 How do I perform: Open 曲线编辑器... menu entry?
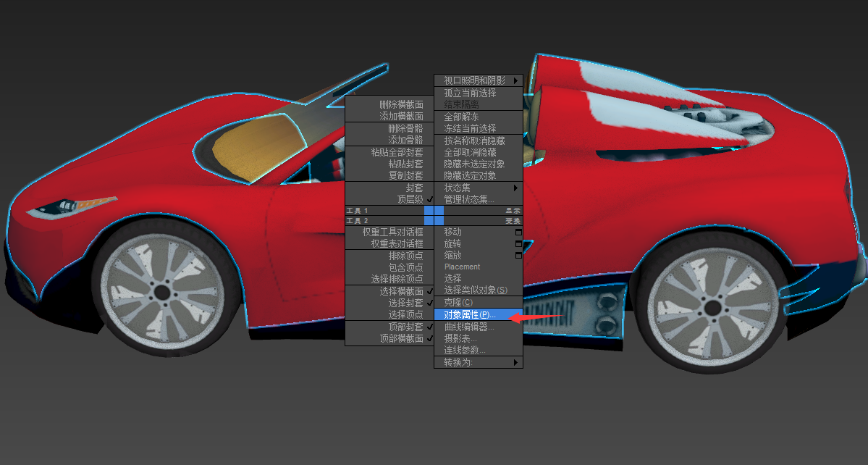469,327
